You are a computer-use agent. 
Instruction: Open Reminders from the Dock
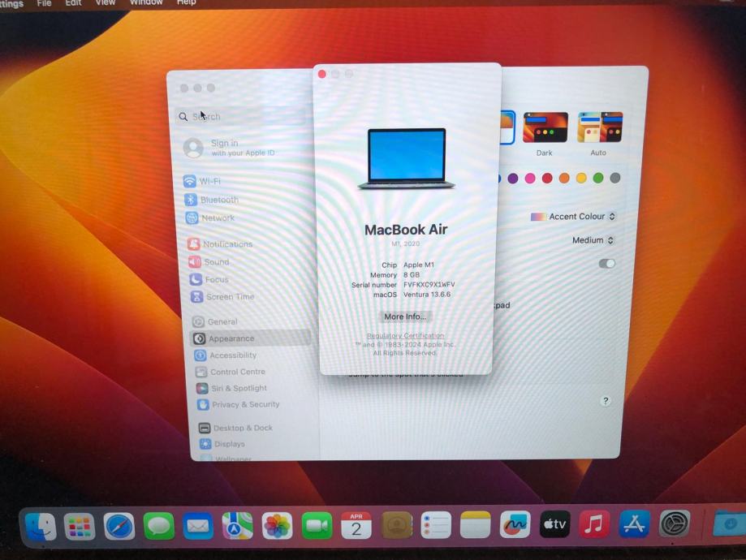click(436, 525)
